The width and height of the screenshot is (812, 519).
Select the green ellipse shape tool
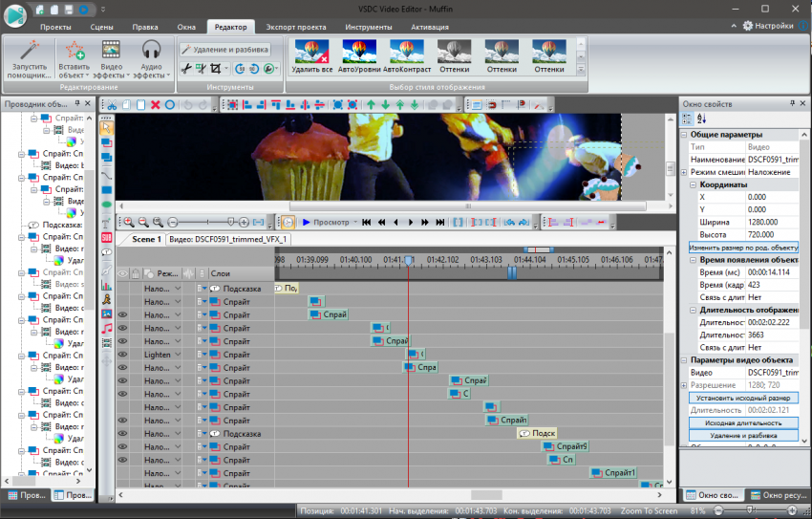tap(107, 205)
